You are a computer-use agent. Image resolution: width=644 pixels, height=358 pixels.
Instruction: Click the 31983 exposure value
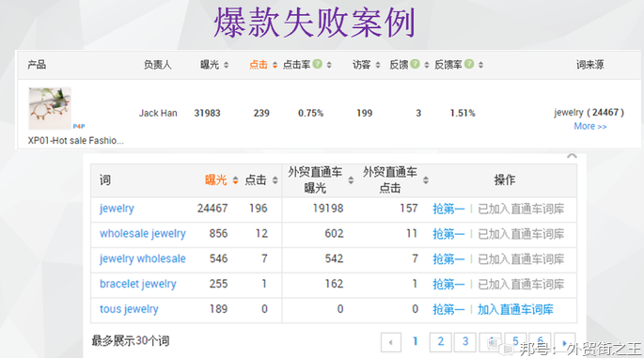tap(207, 113)
